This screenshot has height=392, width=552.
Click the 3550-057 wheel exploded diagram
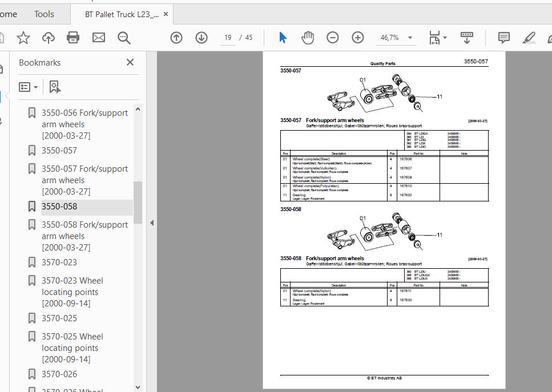click(x=384, y=93)
